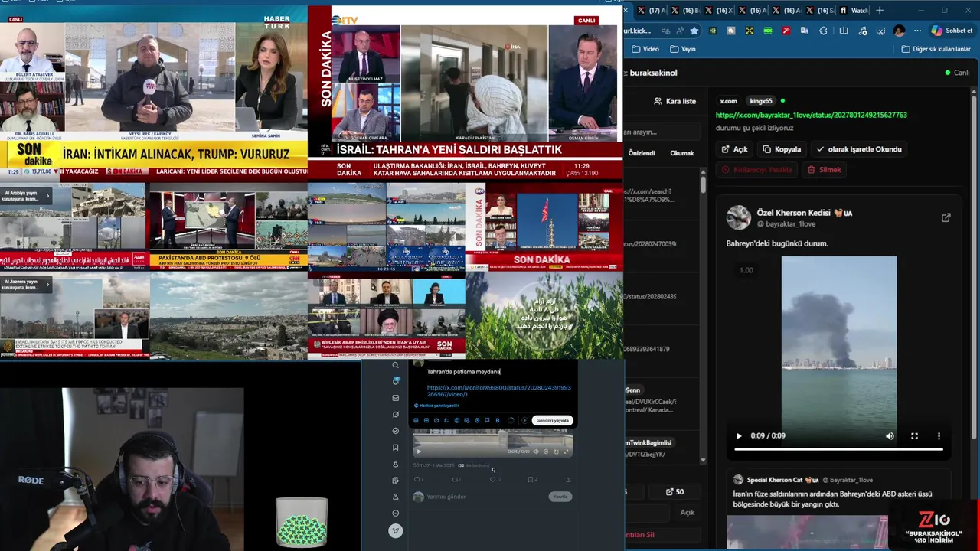Click the translate icon in address bar

point(665,31)
